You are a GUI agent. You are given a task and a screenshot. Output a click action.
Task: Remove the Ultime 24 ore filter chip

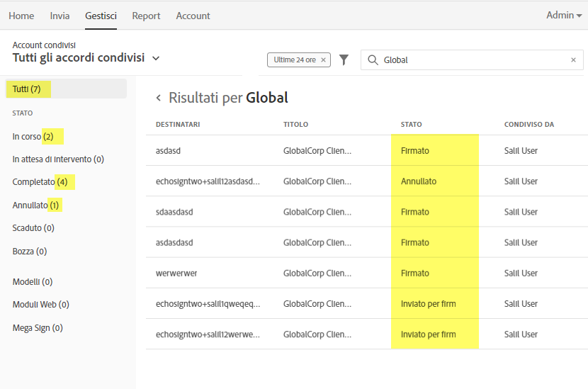(324, 60)
